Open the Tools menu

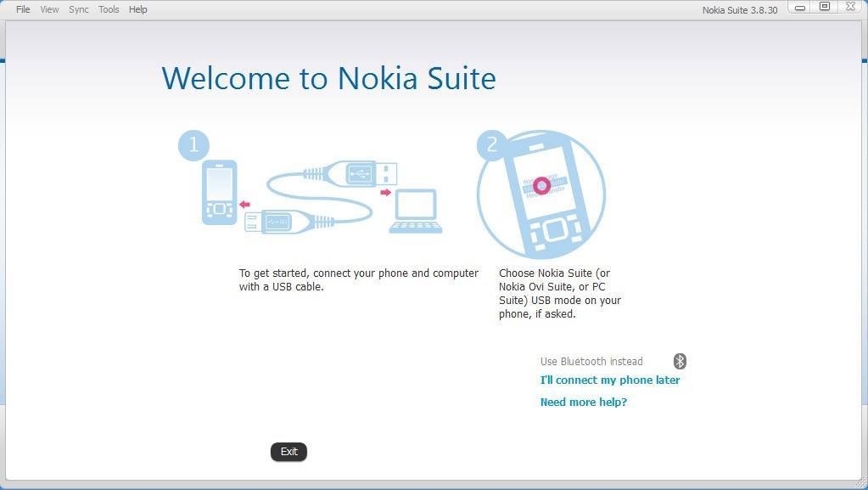point(107,9)
